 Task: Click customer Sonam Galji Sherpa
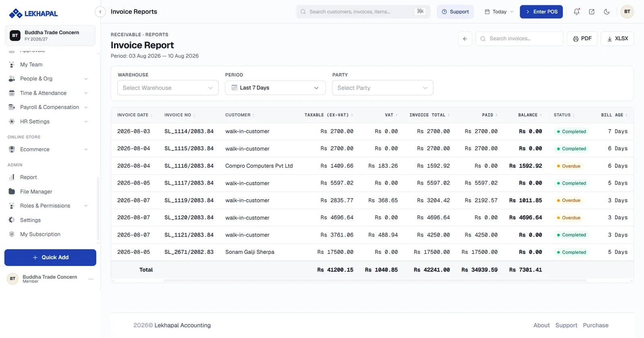coord(250,252)
